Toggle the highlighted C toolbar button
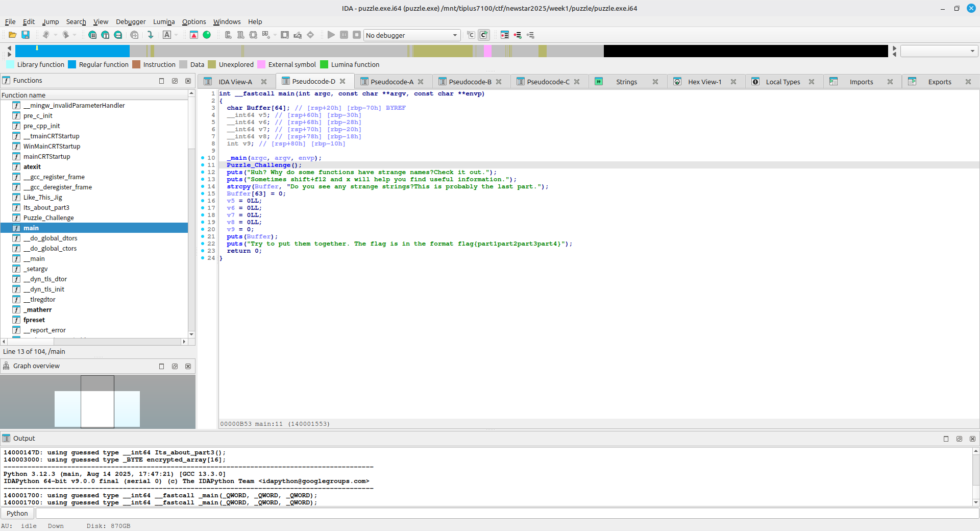The width and height of the screenshot is (980, 531). coord(483,35)
